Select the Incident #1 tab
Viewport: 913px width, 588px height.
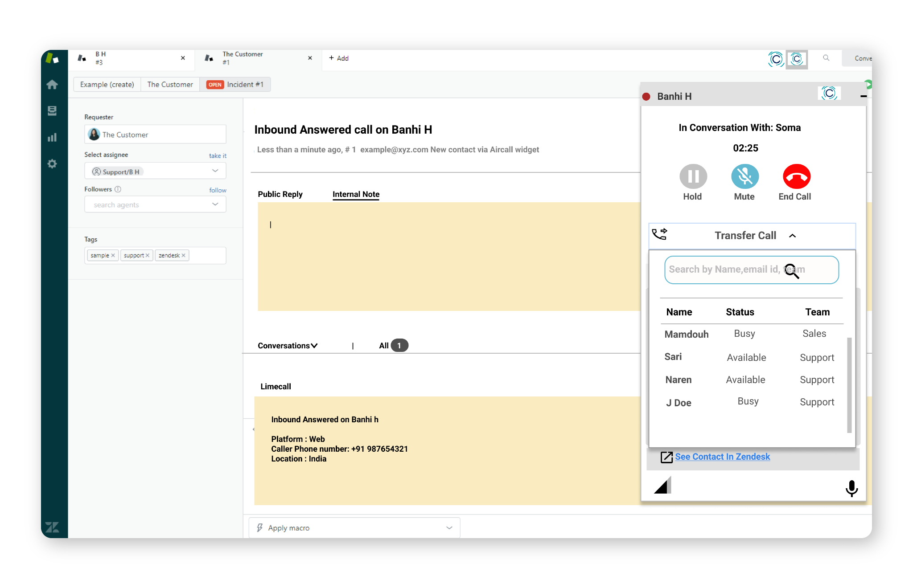tap(235, 84)
